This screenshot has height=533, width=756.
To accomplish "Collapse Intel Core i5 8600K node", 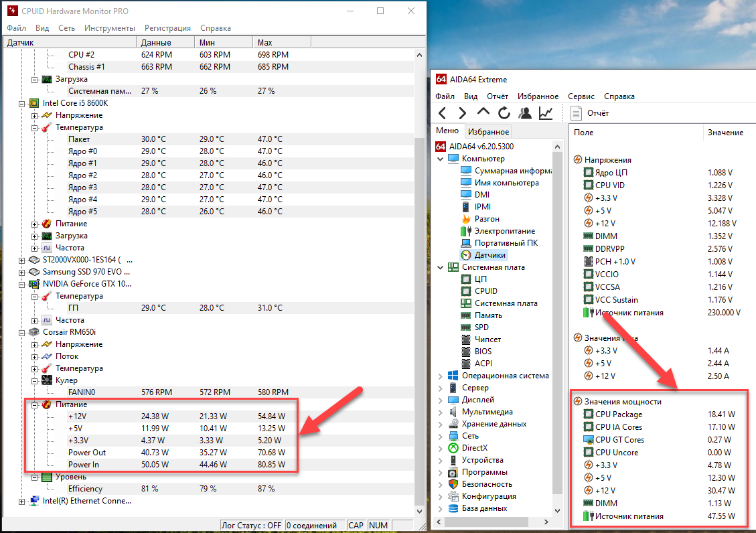I will tap(21, 104).
